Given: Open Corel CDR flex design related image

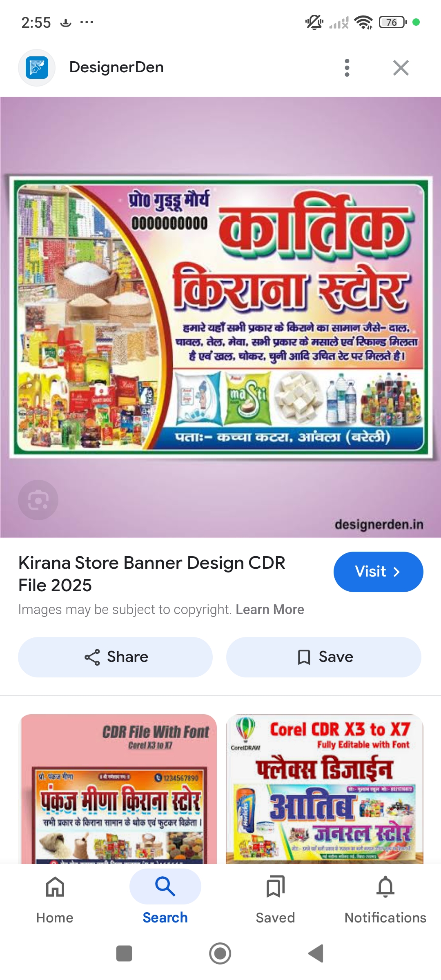Looking at the screenshot, I should click(x=325, y=789).
